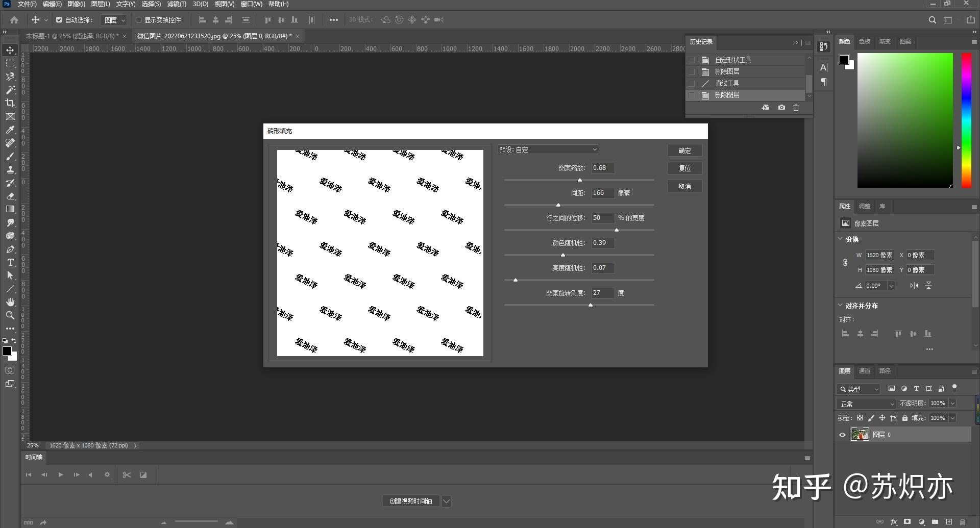Add layer mask icon in Layers panel
980x528 pixels.
coord(907,522)
